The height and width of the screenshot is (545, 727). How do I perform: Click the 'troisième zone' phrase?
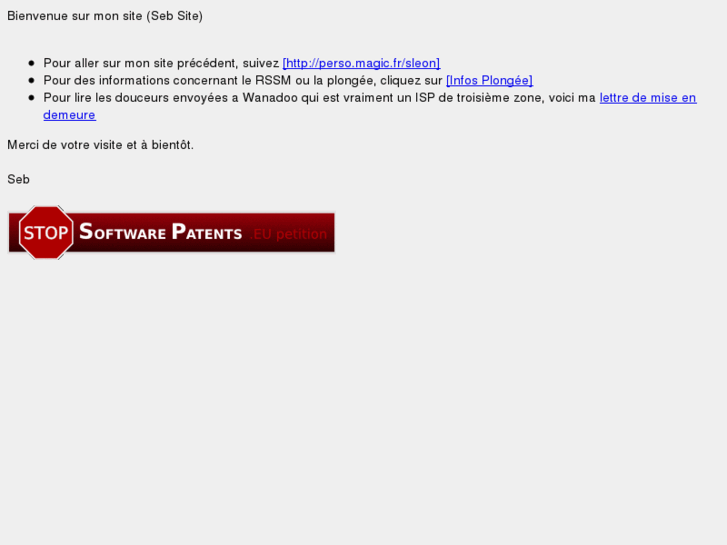pyautogui.click(x=500, y=98)
